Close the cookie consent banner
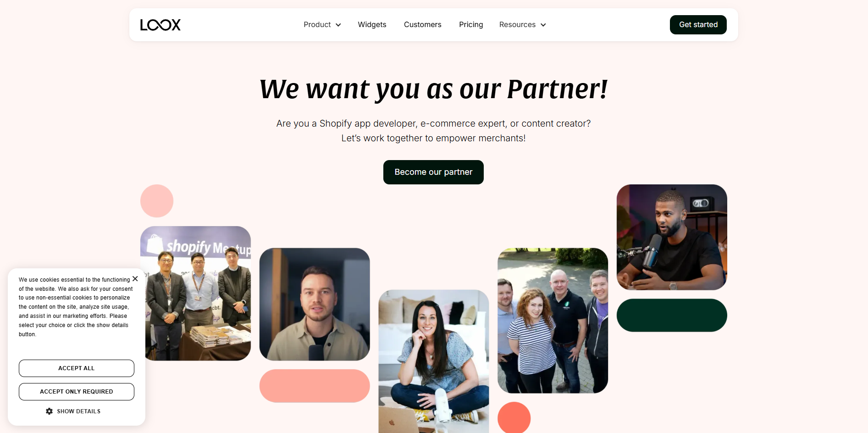The width and height of the screenshot is (868, 433). click(135, 279)
